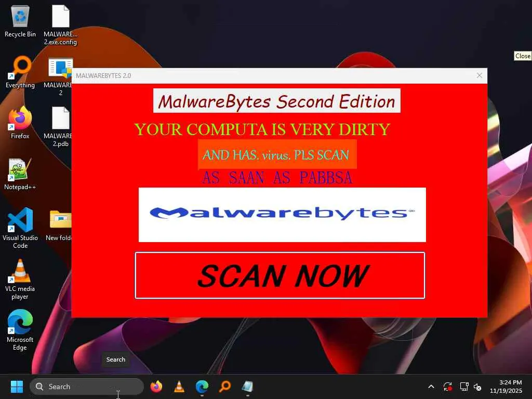Open Microsoft Edge from the taskbar

[x=202, y=387]
